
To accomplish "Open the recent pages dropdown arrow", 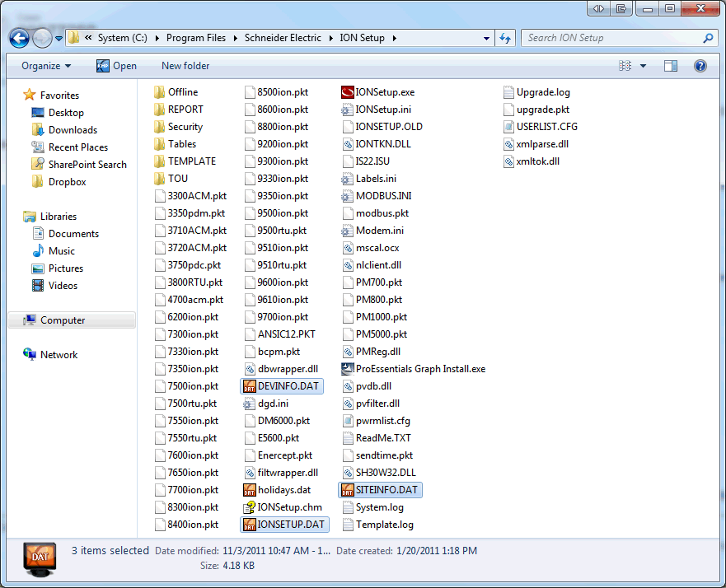I will [x=59, y=39].
